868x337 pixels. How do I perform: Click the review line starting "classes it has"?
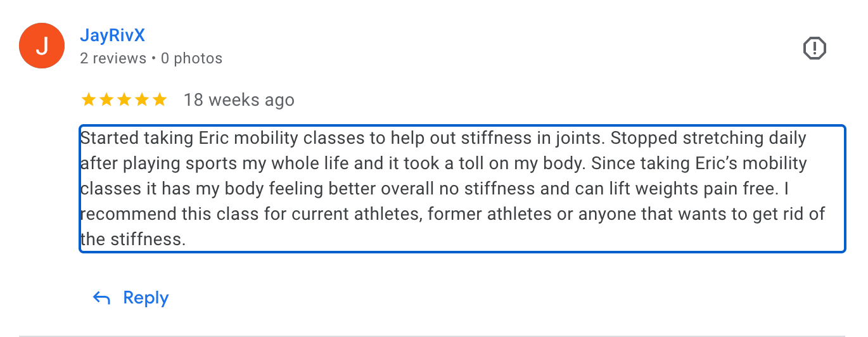coord(442,189)
